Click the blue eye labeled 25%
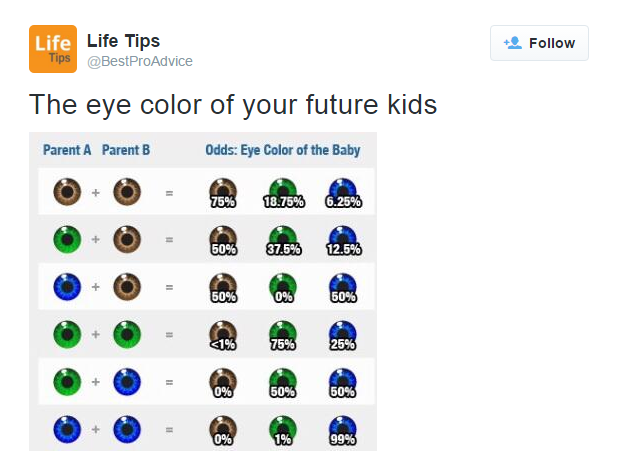This screenshot has height=465, width=619. coord(343,336)
